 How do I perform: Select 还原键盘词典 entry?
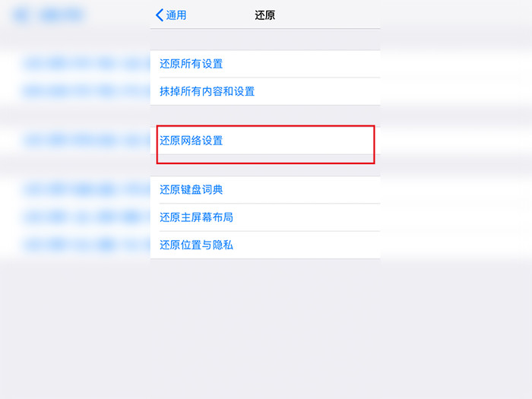[x=191, y=190]
